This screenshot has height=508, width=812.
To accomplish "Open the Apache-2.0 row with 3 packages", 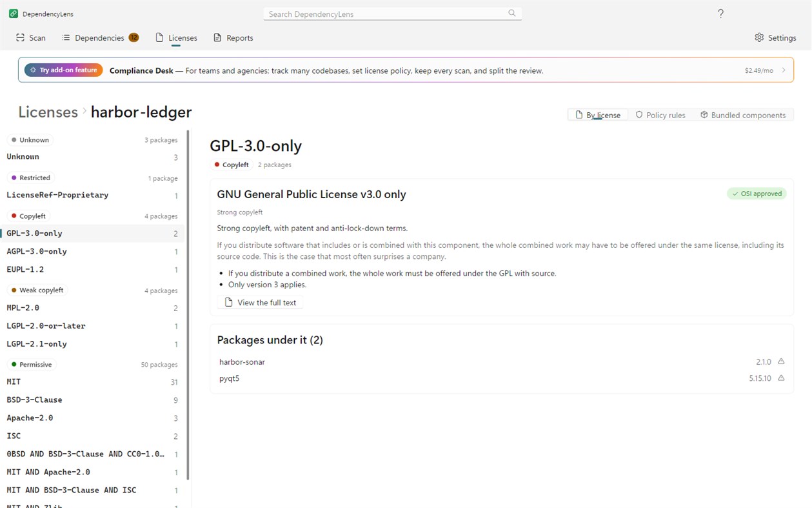I will pos(92,418).
